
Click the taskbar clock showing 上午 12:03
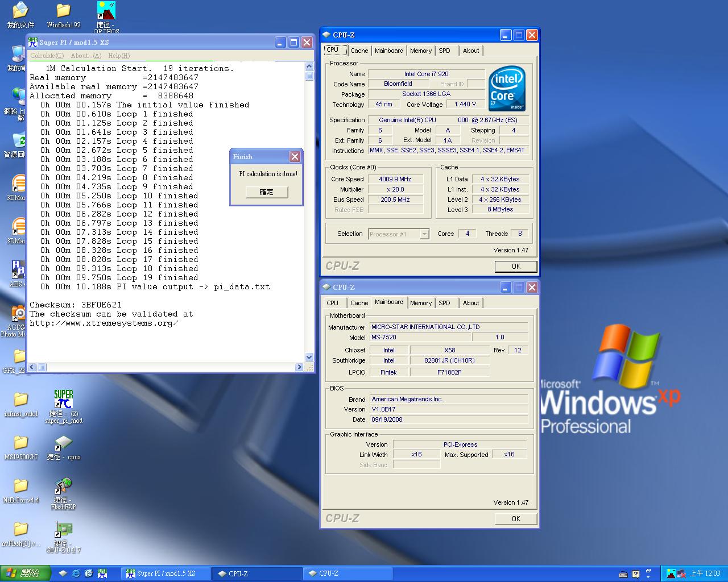705,573
